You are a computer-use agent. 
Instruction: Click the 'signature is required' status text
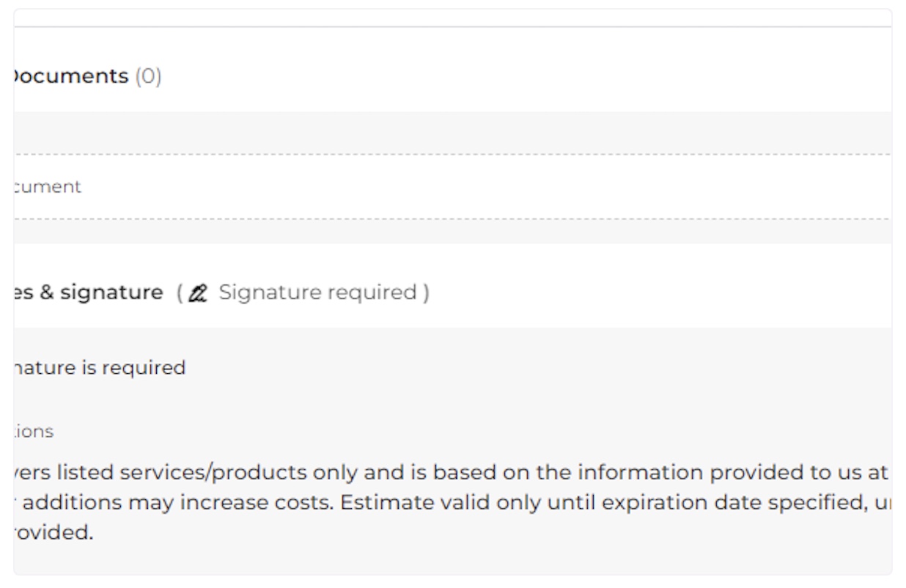(99, 368)
